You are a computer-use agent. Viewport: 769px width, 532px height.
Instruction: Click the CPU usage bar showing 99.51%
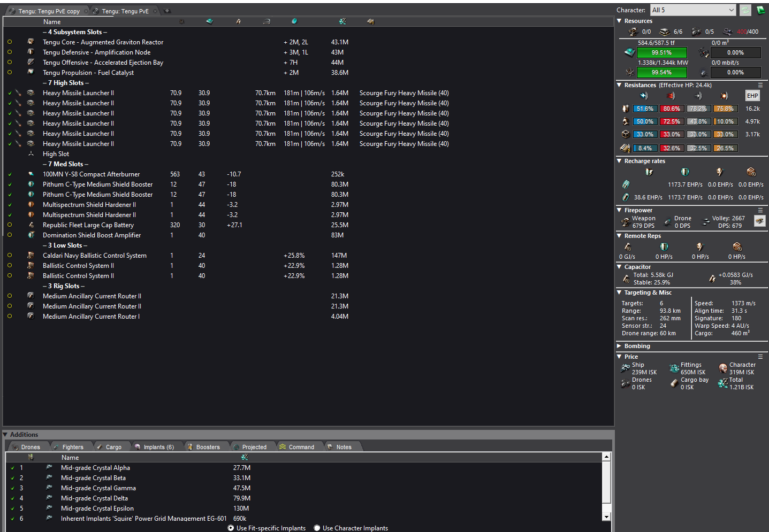(661, 52)
